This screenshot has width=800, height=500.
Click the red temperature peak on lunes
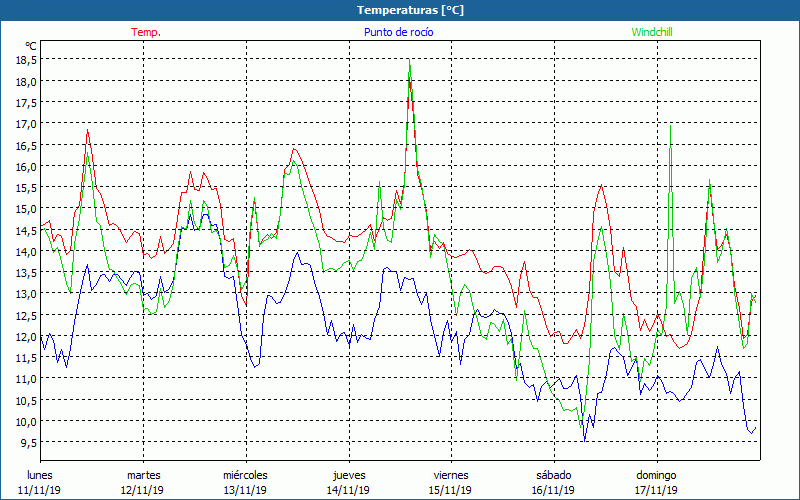click(x=87, y=130)
